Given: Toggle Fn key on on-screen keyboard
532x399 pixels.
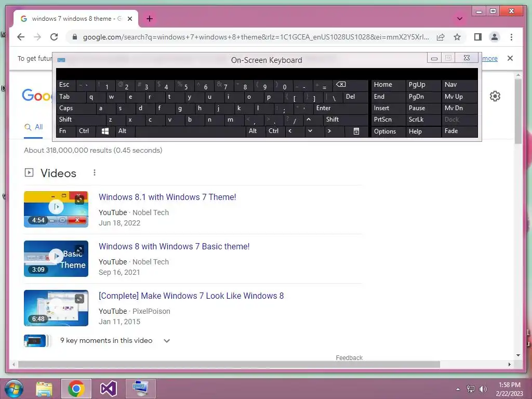Looking at the screenshot, I should tap(66, 131).
